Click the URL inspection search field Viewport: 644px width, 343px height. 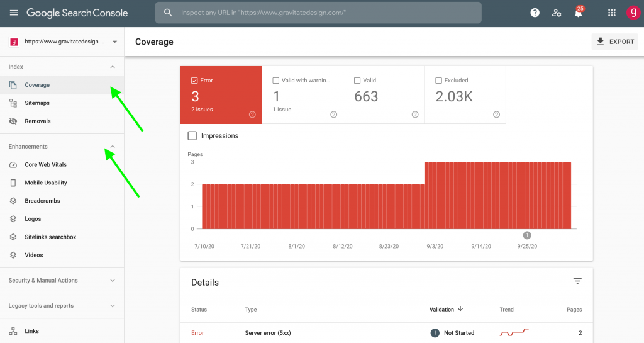click(318, 13)
